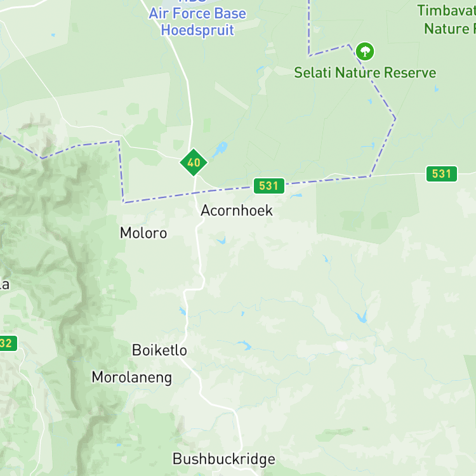
Task: Select the Moloro place label
Action: (143, 233)
